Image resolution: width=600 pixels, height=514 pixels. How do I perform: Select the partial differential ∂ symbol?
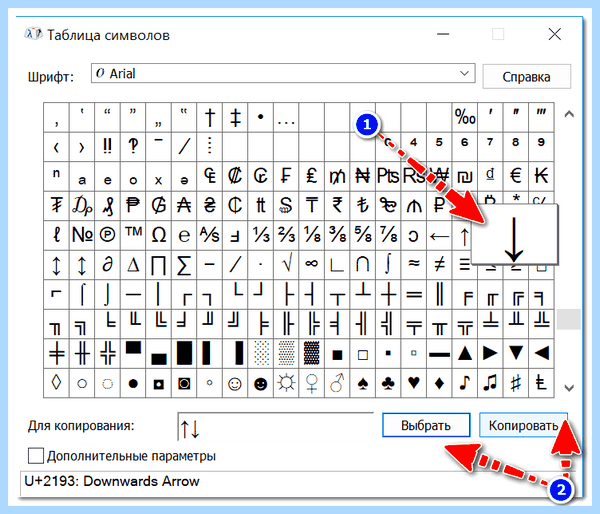tap(108, 265)
